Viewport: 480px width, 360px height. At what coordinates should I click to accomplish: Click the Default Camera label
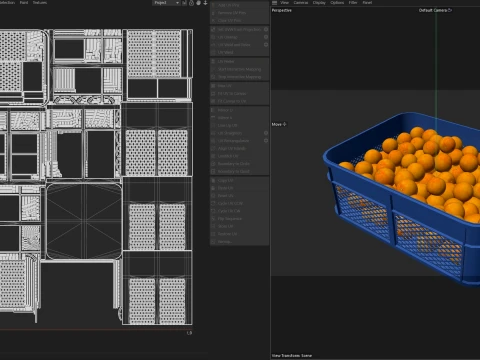coord(433,10)
